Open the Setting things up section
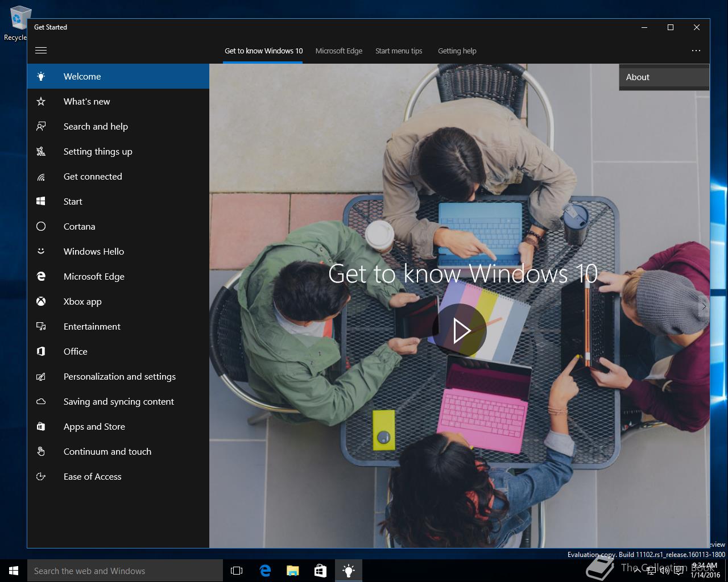This screenshot has height=582, width=728. [98, 151]
